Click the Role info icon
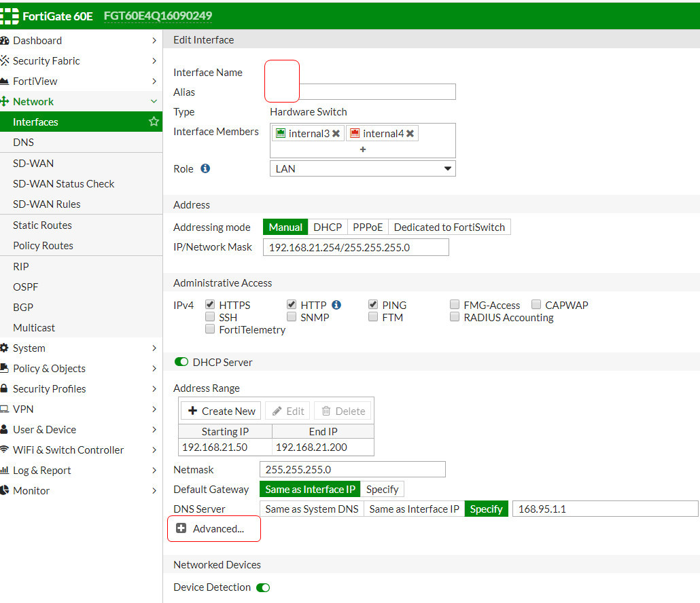This screenshot has width=700, height=603. click(x=205, y=168)
